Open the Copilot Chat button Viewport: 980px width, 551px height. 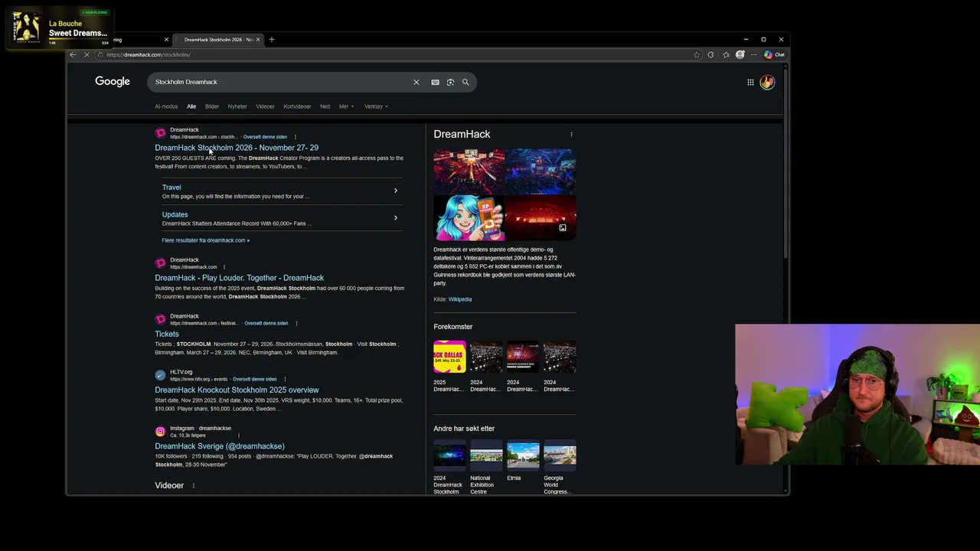coord(774,54)
